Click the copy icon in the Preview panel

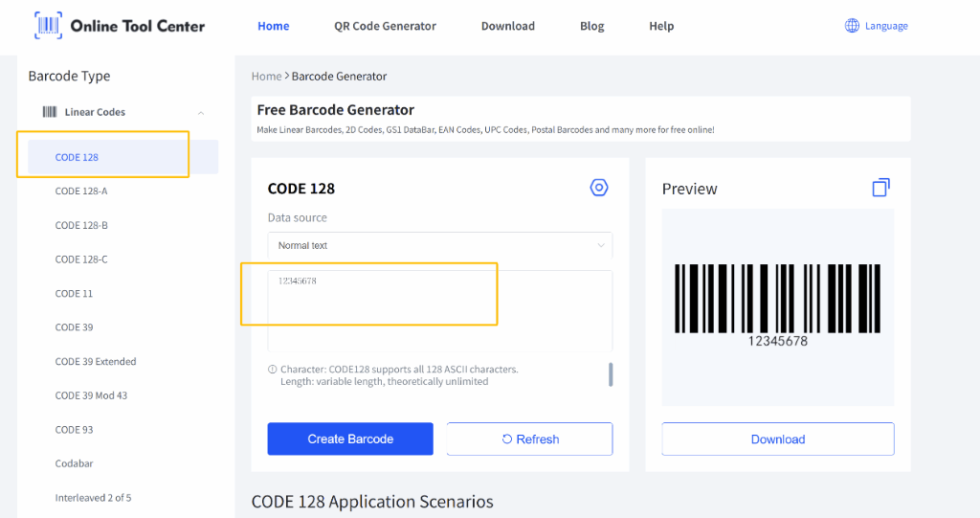point(880,188)
